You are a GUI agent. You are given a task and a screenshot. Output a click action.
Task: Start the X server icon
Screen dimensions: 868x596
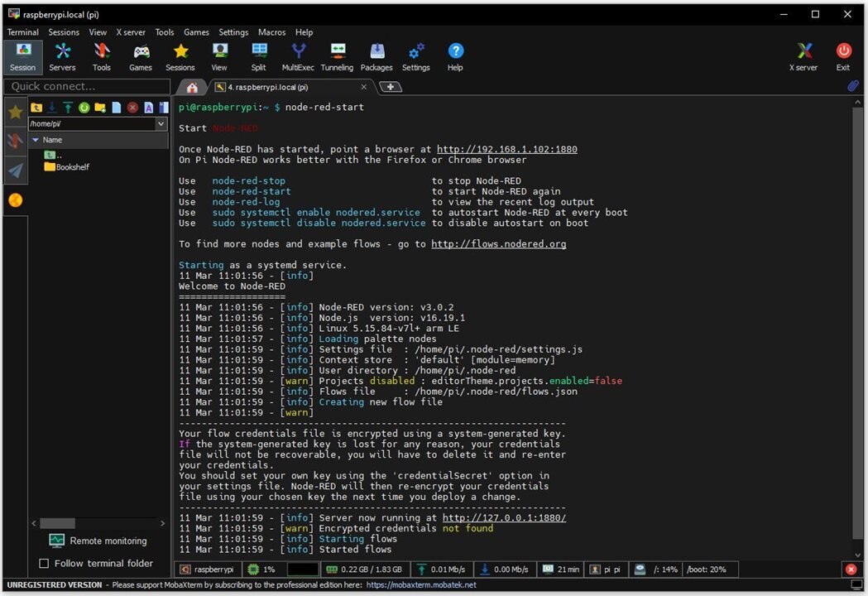click(803, 56)
